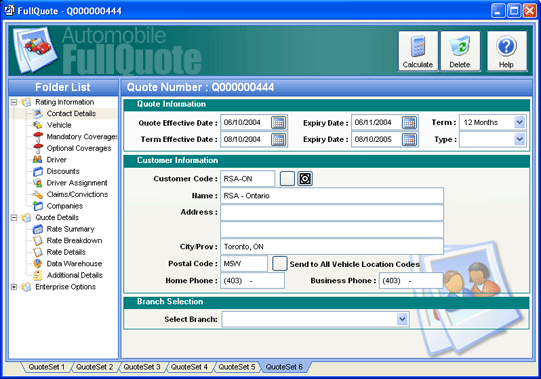Screen dimensions: 541x379
Task: Click the first Address line field
Action: [332, 213]
